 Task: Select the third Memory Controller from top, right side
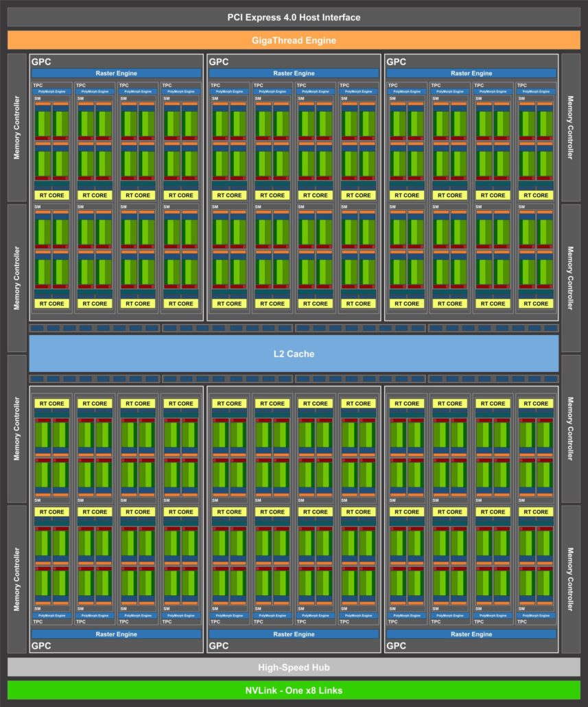tap(571, 428)
